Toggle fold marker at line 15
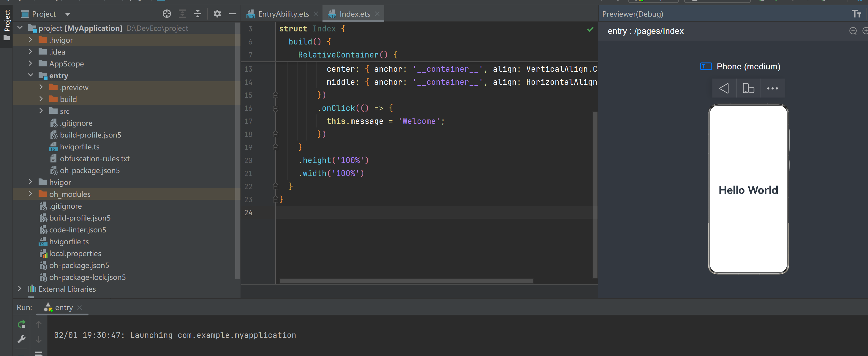 click(275, 95)
